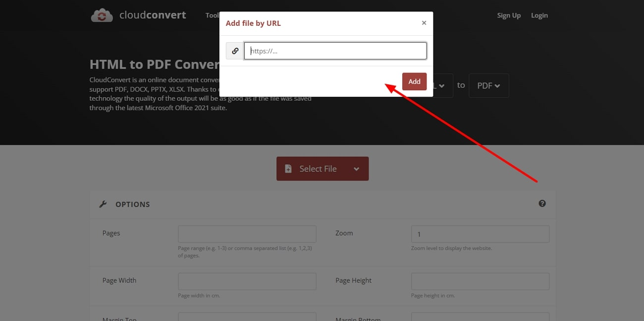
Task: Click the 'Zoom' field label
Action: [344, 233]
